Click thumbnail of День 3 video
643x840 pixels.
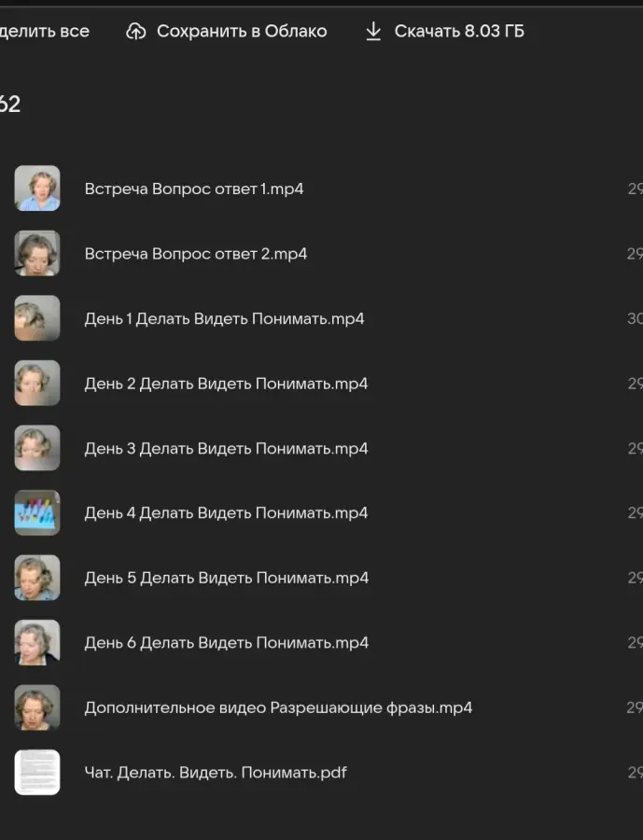coord(37,448)
